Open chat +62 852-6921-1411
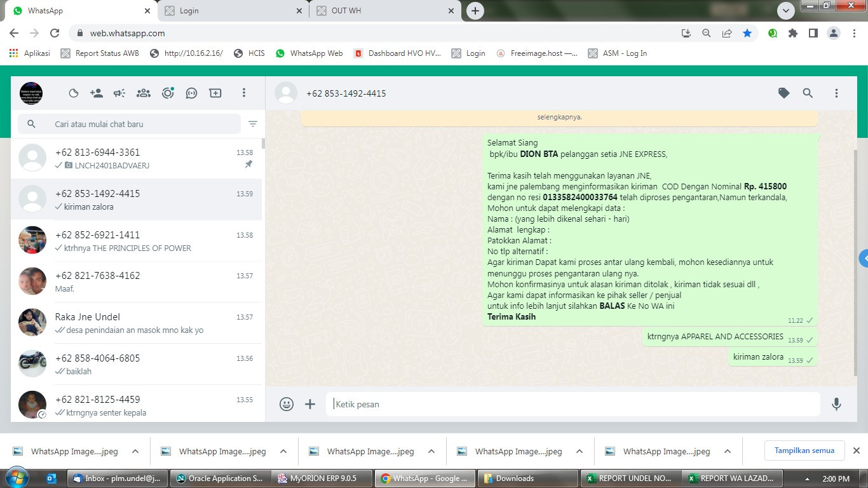This screenshot has width=868, height=488. pyautogui.click(x=137, y=241)
